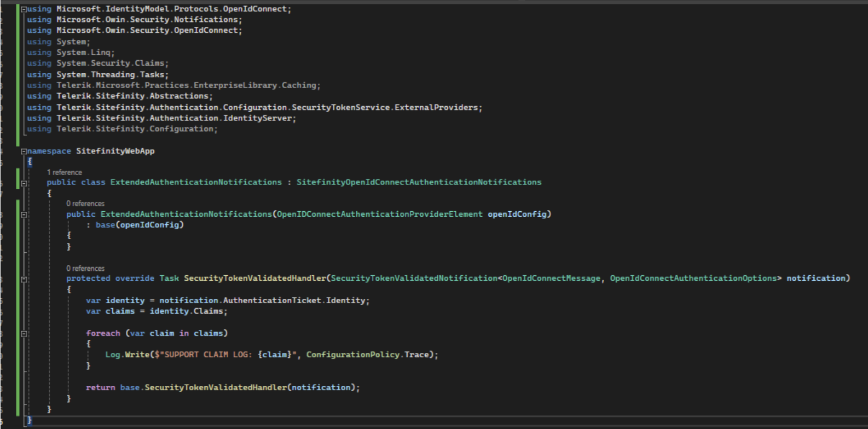Collapse the SecurityTokenValidatedHandler override method
Image resolution: width=868 pixels, height=429 pixels.
click(x=24, y=279)
